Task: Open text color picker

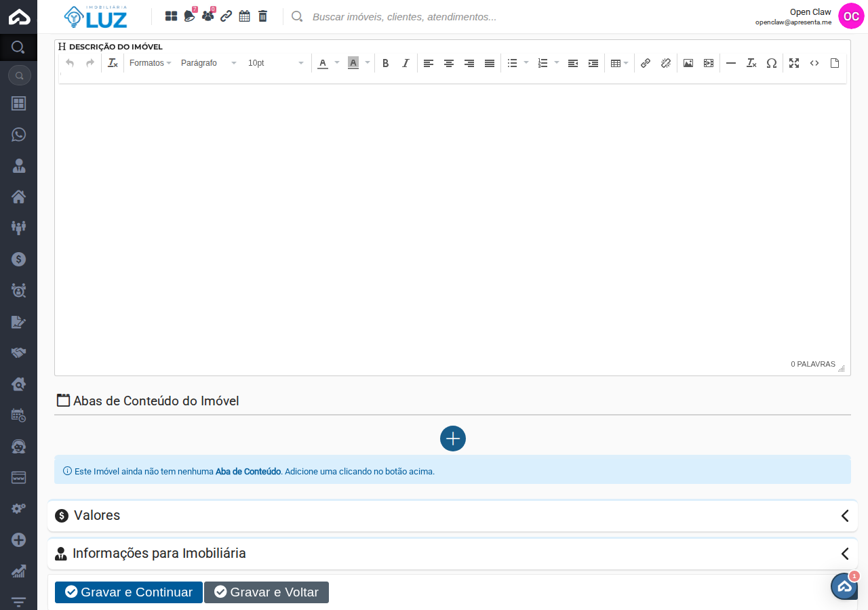Action: coord(323,63)
